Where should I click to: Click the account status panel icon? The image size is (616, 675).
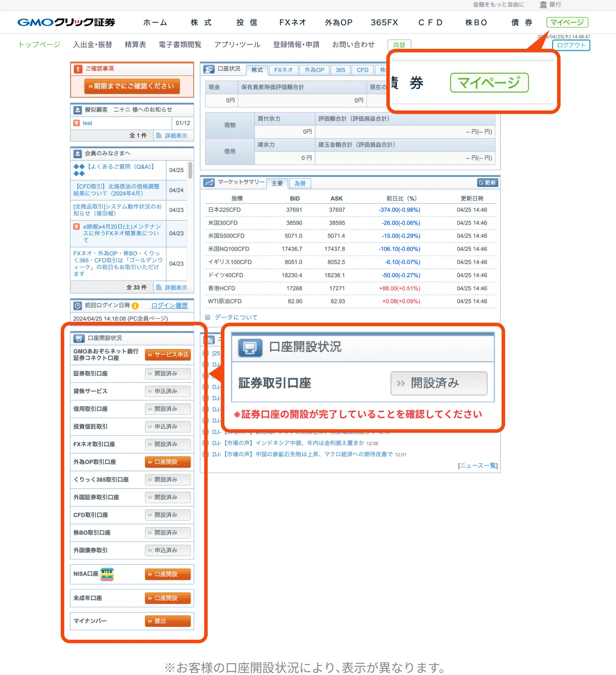click(209, 69)
